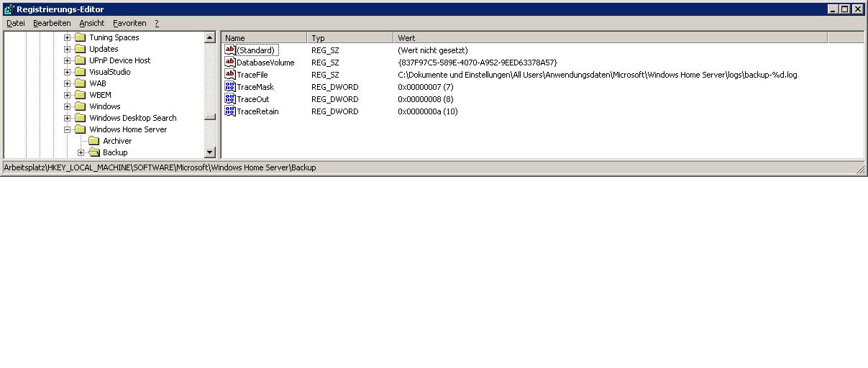Screen dimensions: 868x368
Task: Select the TraceRetain value name
Action: (x=257, y=111)
